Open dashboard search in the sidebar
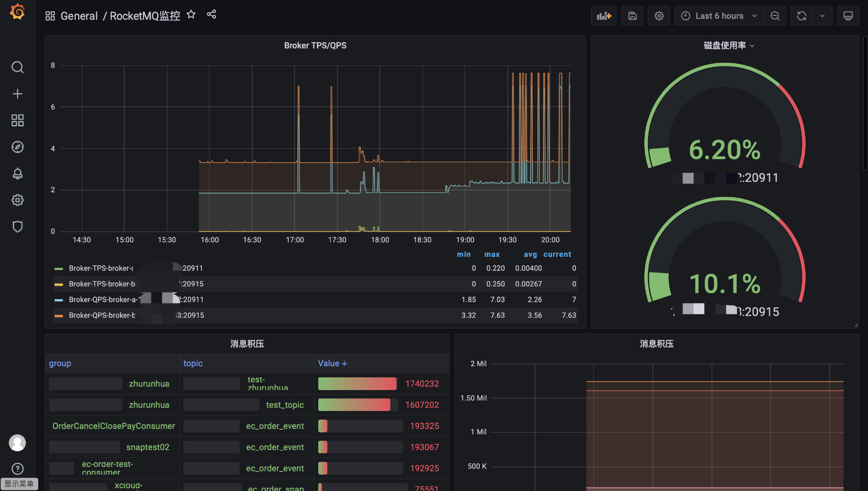The image size is (868, 491). 17,67
